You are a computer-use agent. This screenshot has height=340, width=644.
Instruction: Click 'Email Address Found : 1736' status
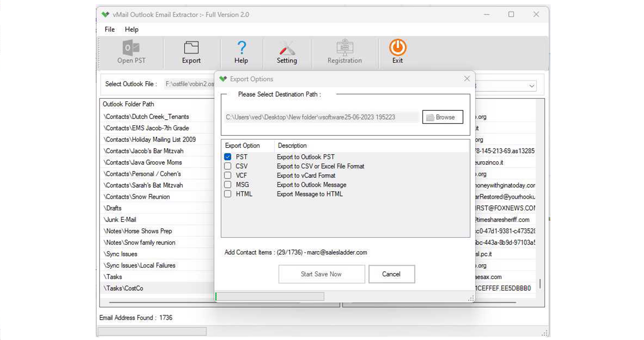pos(136,318)
